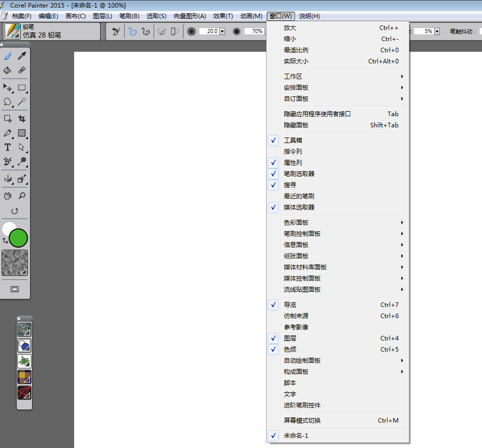Open the 档案(F) menu
The image size is (482, 448).
(21, 16)
